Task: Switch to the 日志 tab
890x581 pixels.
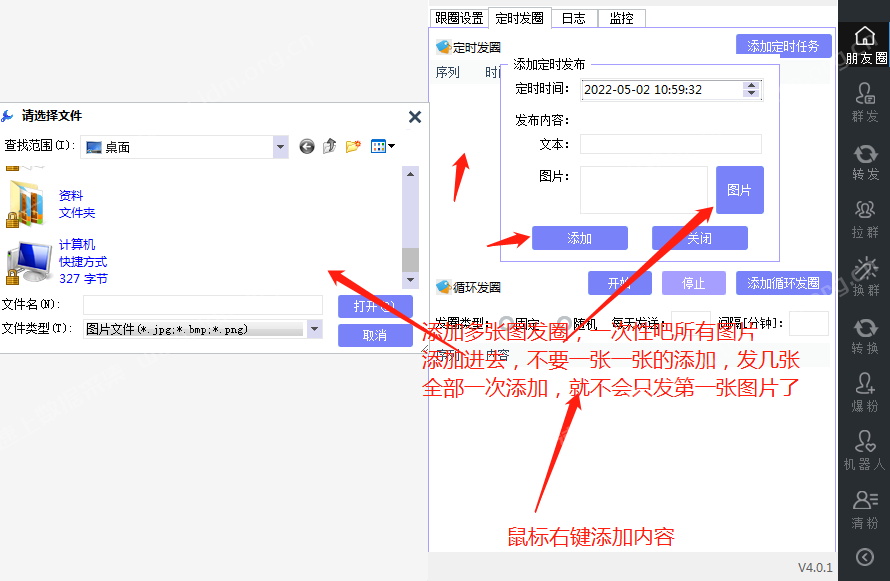Action: 573,18
